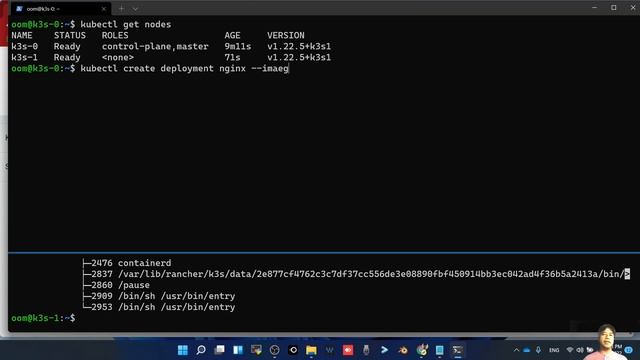Open the black circle app on taskbar
Screen dimensions: 640x360
[293, 350]
